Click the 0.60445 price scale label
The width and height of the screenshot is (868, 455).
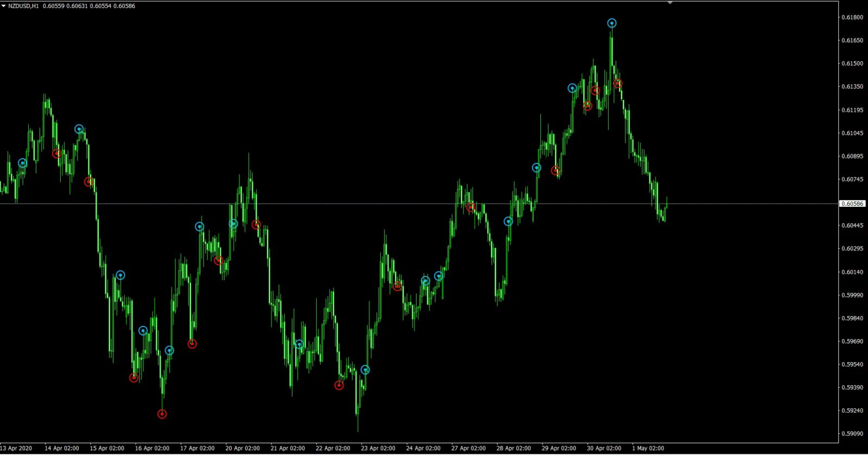click(852, 225)
